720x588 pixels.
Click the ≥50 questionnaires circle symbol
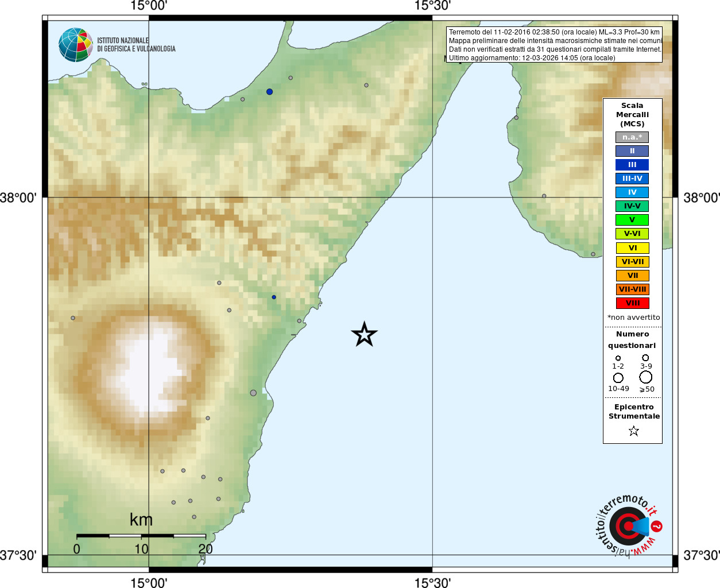pos(646,377)
